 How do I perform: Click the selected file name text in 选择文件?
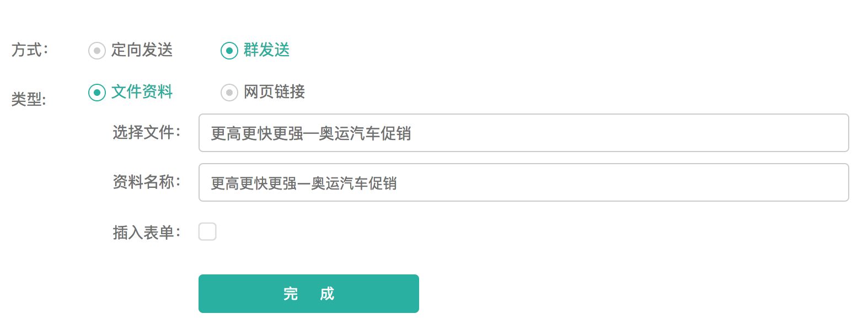click(311, 133)
